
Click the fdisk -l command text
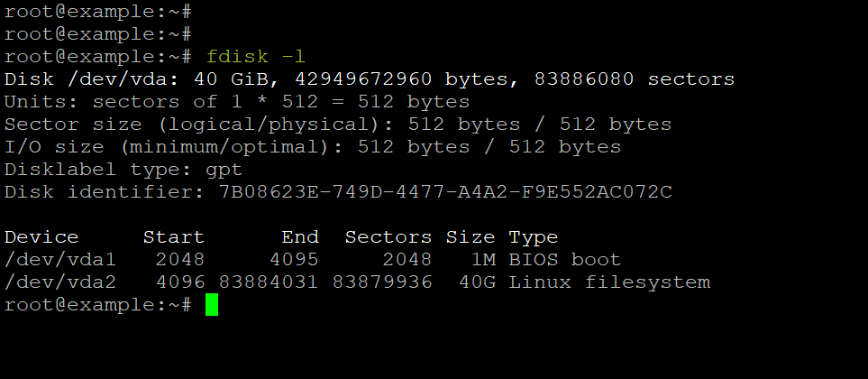coord(256,57)
